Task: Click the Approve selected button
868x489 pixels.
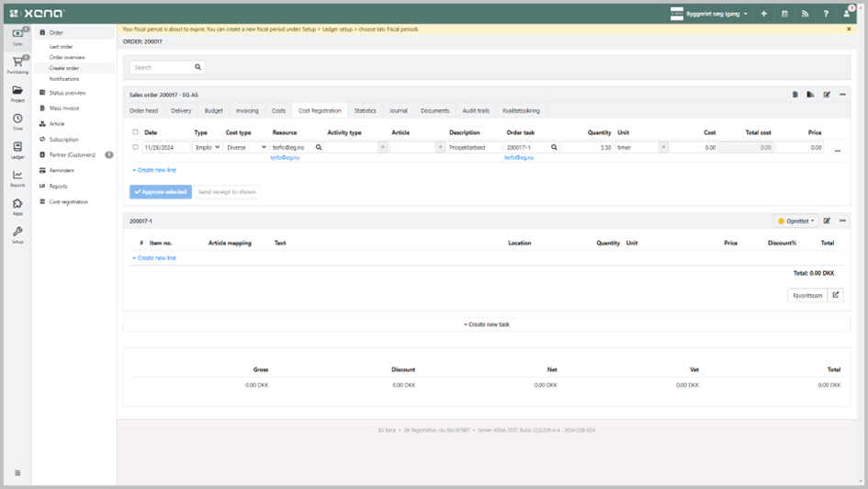Action: [x=161, y=192]
